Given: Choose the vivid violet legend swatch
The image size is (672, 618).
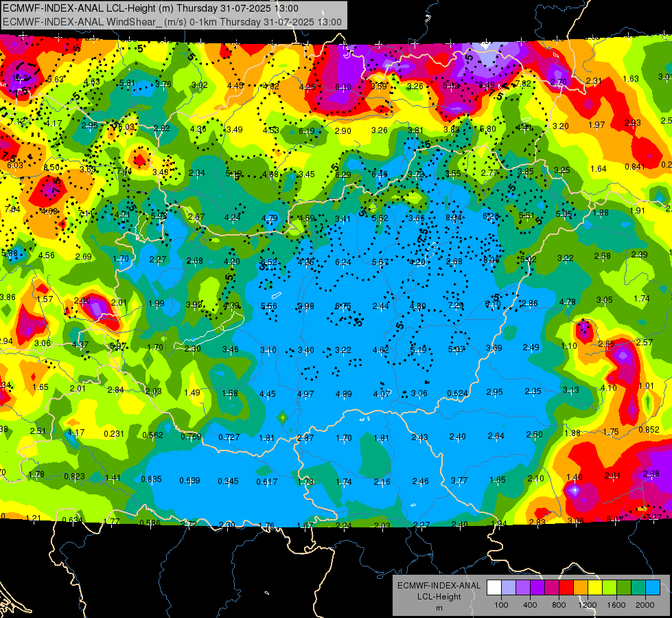Looking at the screenshot, I should click(x=537, y=588).
